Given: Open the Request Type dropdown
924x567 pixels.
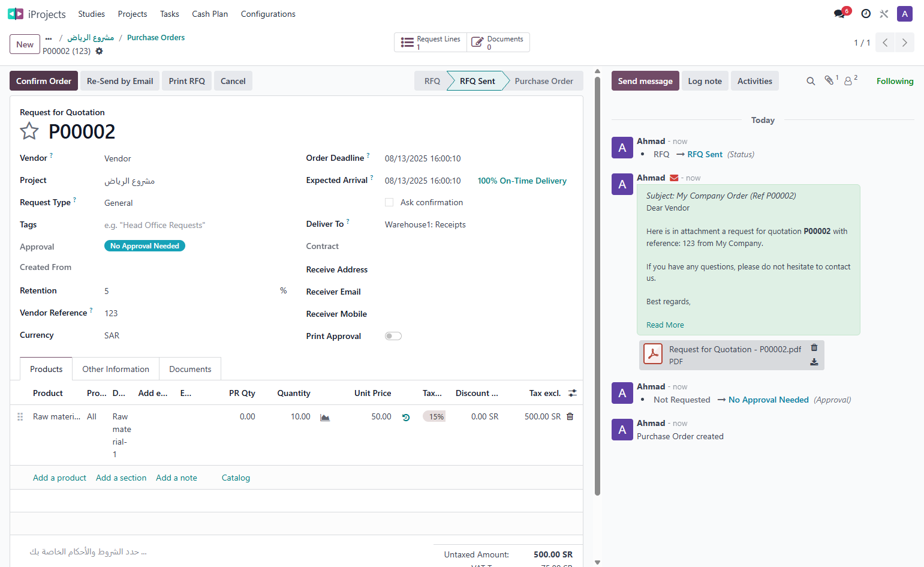Looking at the screenshot, I should (195, 203).
